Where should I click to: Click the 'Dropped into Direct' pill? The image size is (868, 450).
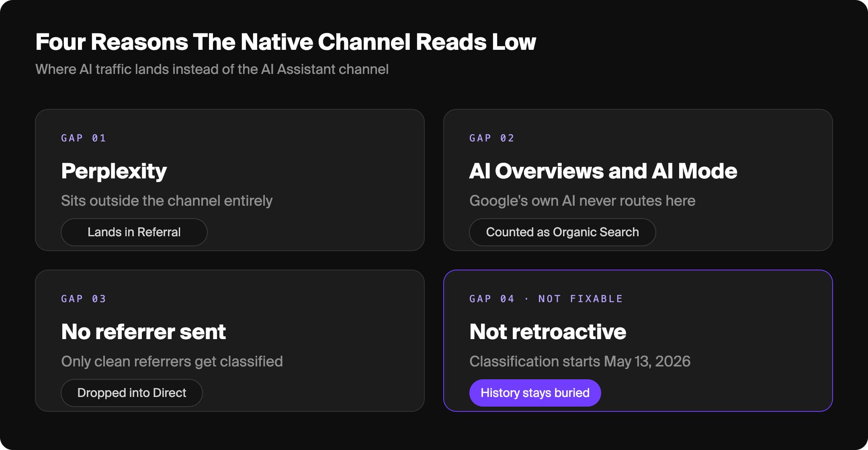[131, 393]
